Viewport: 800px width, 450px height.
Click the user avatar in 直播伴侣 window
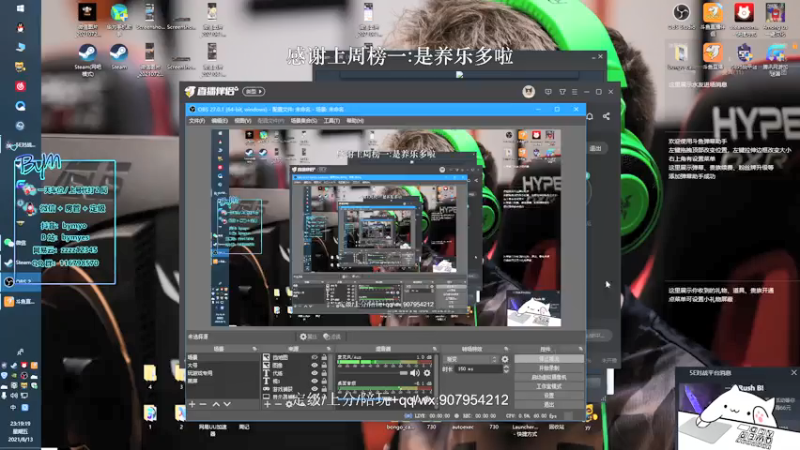529,92
